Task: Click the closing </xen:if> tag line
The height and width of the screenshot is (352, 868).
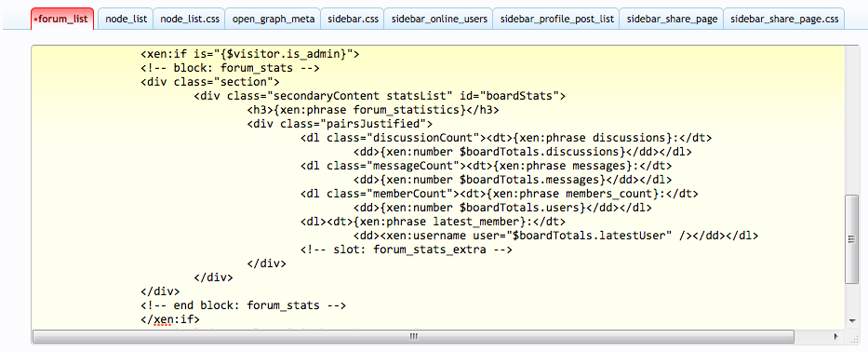Action: point(170,319)
